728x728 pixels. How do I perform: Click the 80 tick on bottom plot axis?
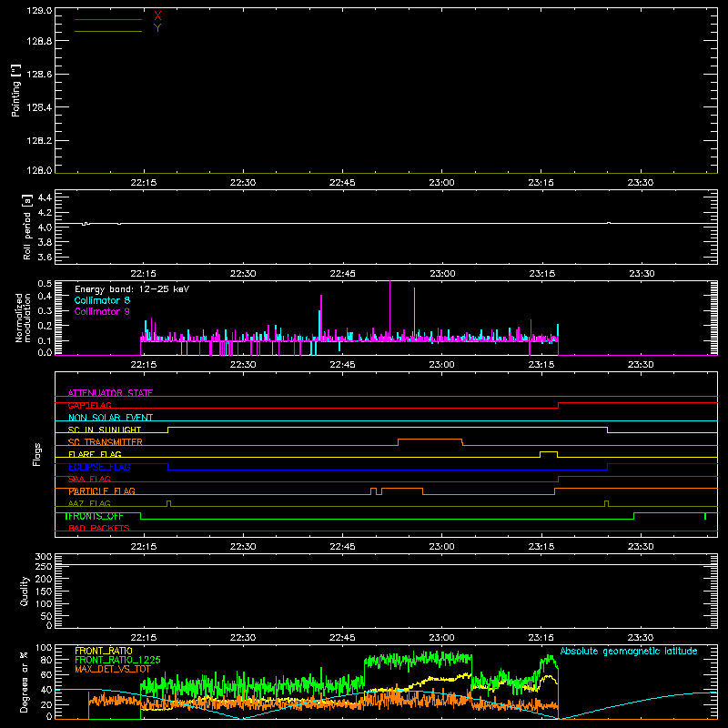click(x=47, y=660)
